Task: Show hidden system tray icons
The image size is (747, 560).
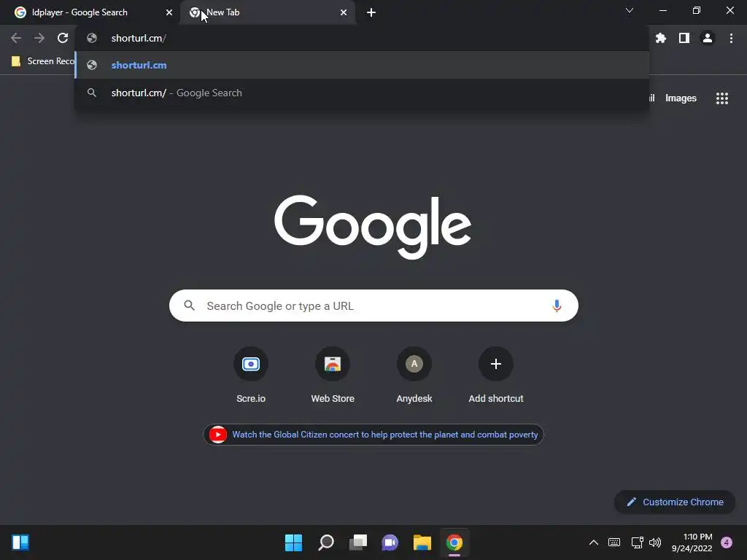Action: 594,542
